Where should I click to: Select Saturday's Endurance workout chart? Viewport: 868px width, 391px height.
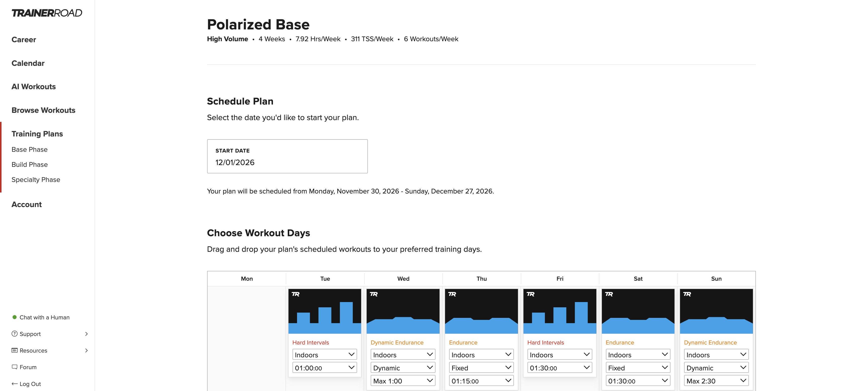click(638, 311)
